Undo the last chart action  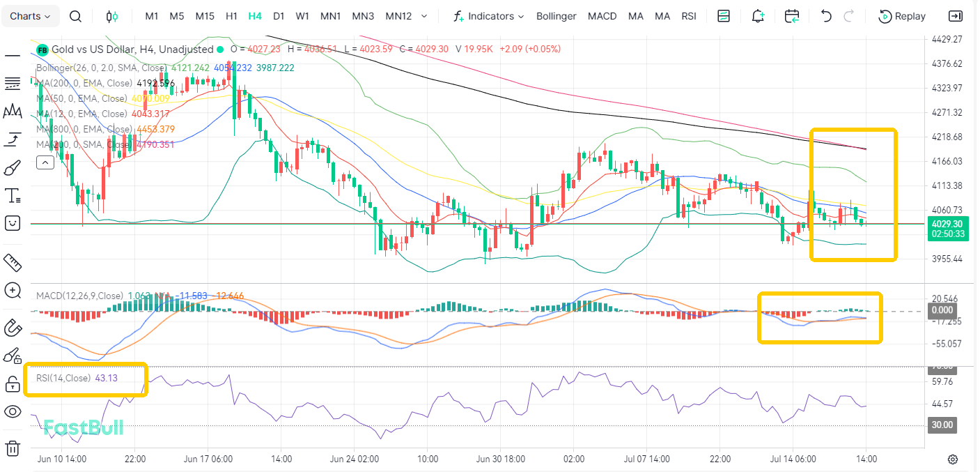pos(826,16)
